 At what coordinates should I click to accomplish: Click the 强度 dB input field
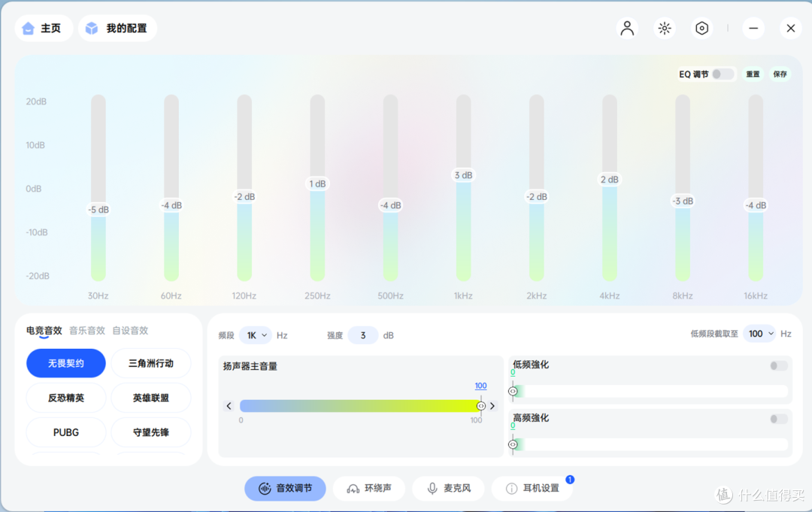click(x=363, y=335)
